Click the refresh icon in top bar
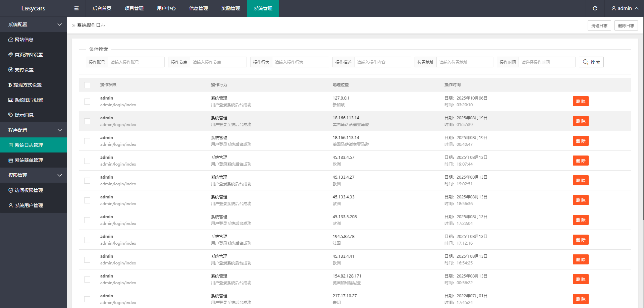Viewport: 644px width, 308px height. (x=595, y=8)
